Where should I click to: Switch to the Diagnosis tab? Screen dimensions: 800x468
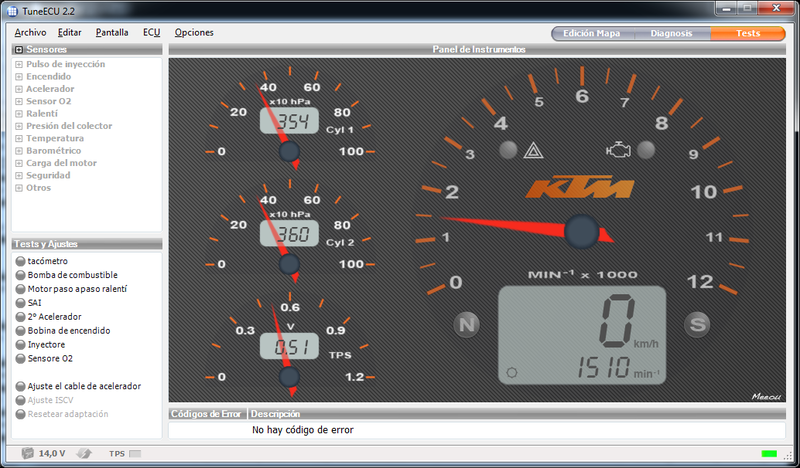[671, 33]
